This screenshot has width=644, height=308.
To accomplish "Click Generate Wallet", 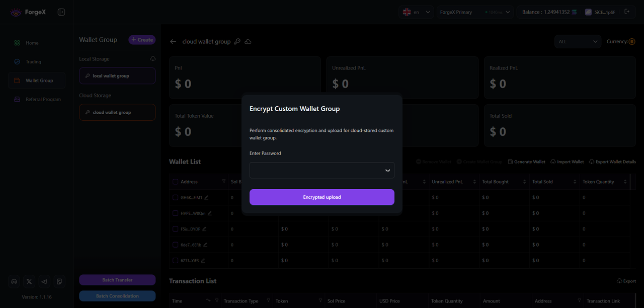I will 526,162.
